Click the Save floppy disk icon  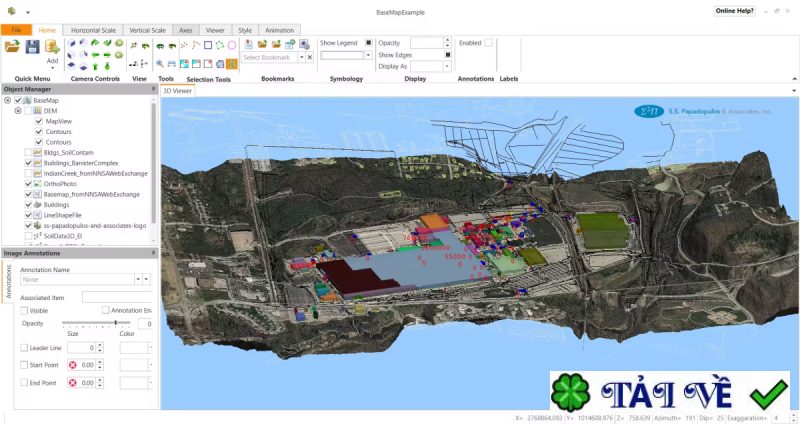32,46
